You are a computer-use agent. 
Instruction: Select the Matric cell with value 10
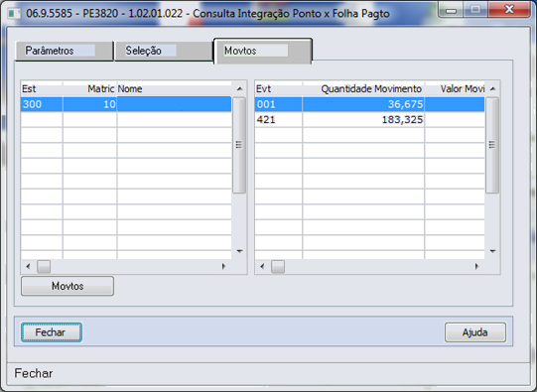(x=90, y=104)
